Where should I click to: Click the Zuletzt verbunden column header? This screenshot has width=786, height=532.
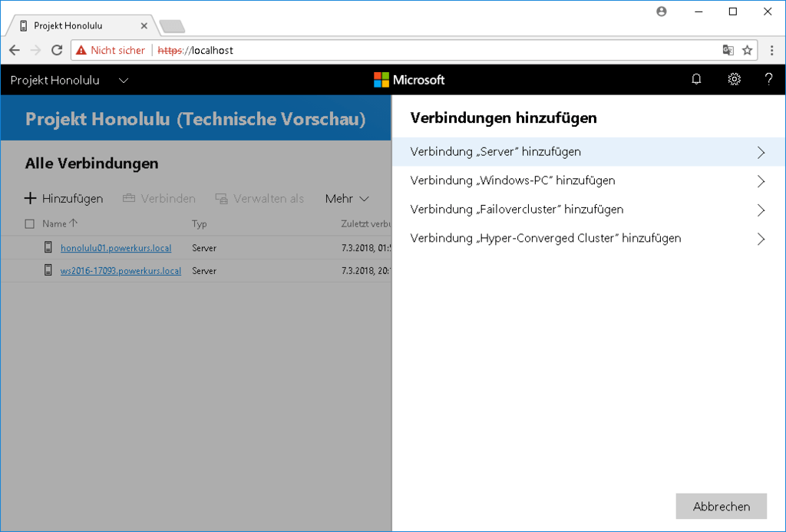(366, 223)
